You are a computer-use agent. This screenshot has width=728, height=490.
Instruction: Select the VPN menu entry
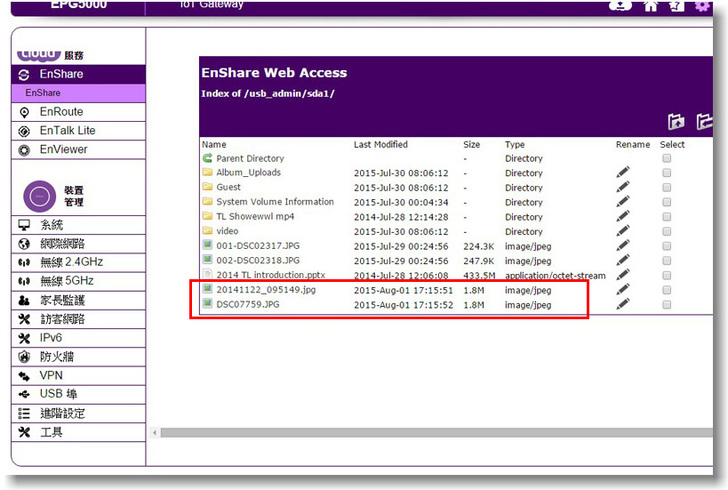click(51, 375)
